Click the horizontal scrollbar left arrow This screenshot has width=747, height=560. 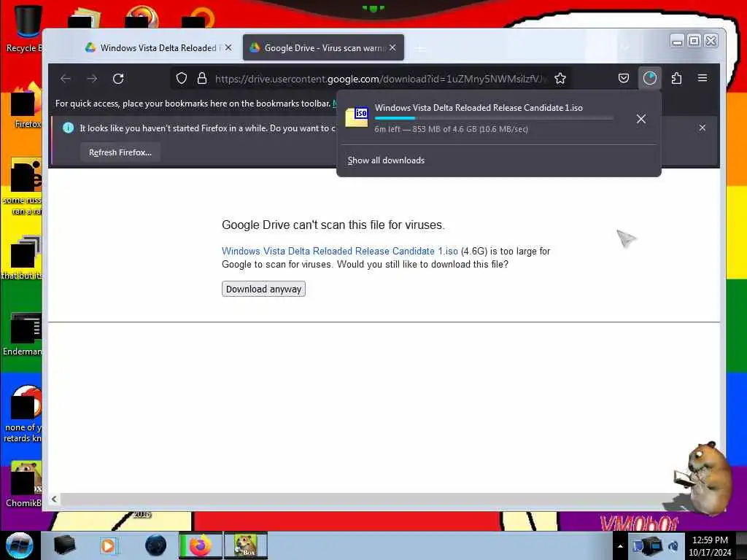[54, 499]
